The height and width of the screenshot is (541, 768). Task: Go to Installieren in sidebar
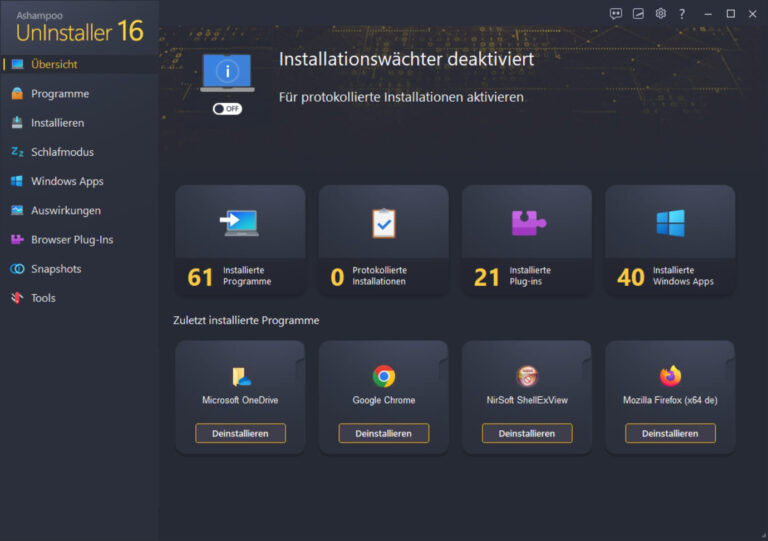79,123
